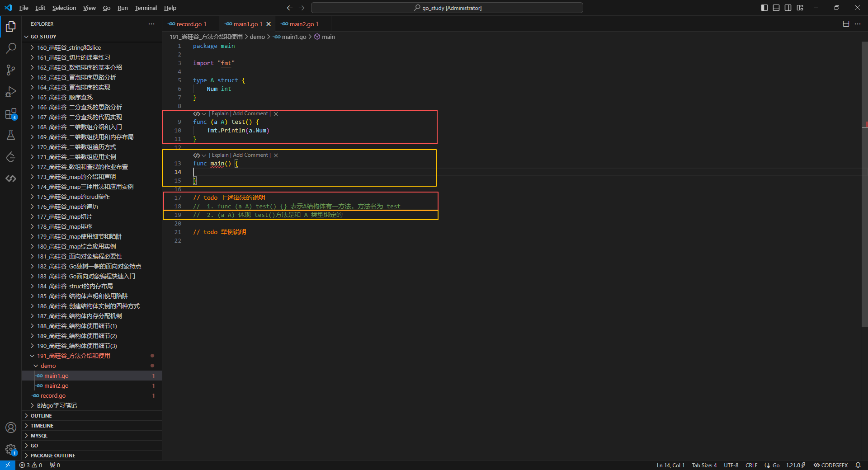This screenshot has width=868, height=470.
Task: Open record.go in the explorer tree
Action: pos(92,395)
